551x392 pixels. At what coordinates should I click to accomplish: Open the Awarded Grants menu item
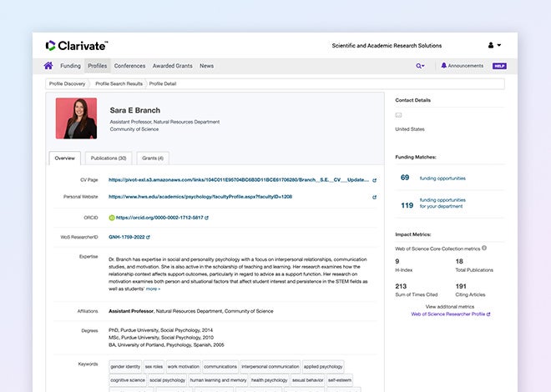[172, 66]
